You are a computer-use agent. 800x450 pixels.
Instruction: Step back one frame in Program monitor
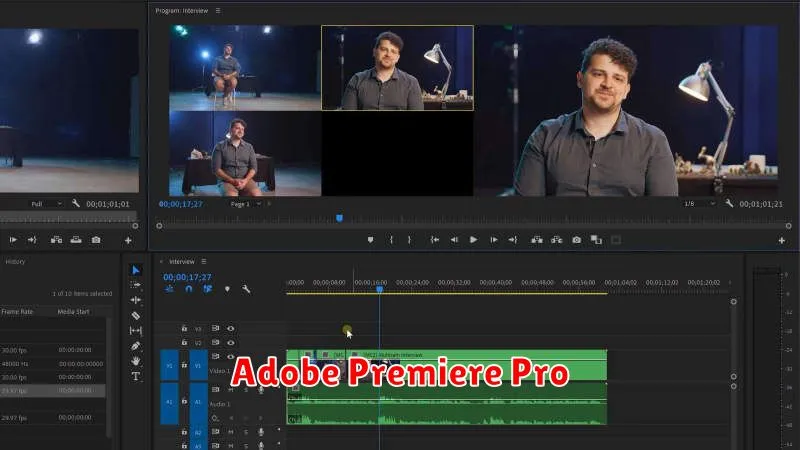click(x=454, y=240)
